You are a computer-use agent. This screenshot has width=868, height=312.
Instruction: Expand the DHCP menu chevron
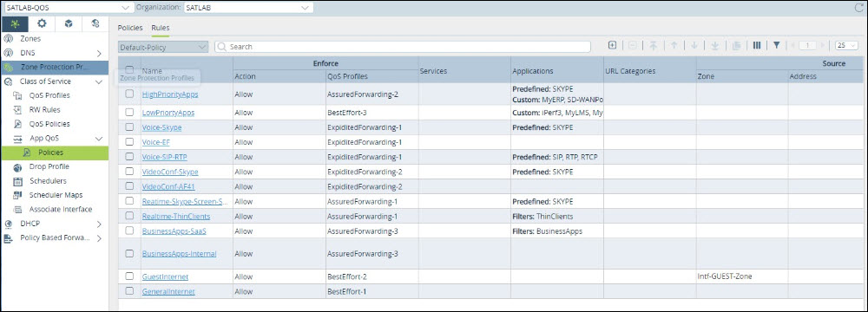[x=99, y=224]
